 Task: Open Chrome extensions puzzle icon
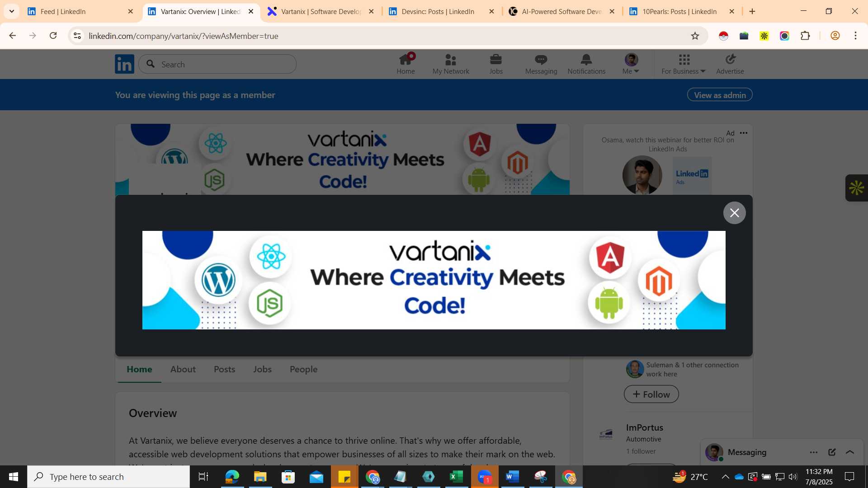(805, 36)
